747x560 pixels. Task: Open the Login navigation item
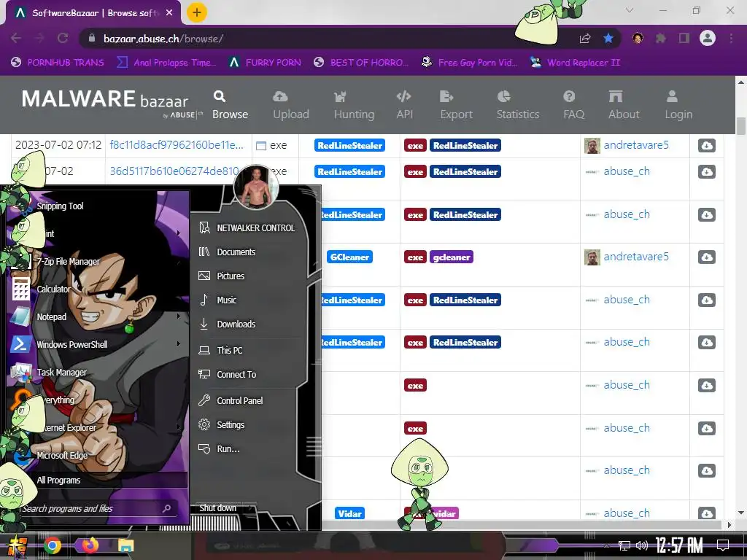[x=678, y=105]
